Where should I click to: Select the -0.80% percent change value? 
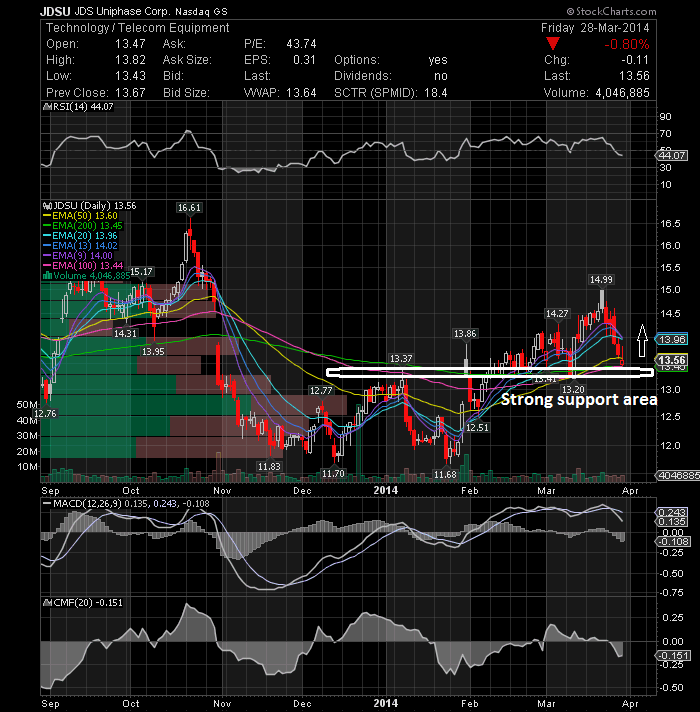(x=626, y=44)
